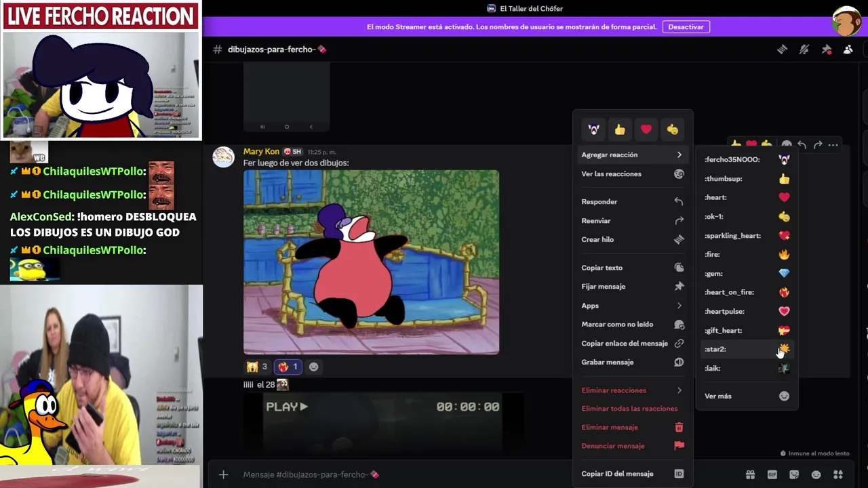
Task: Click thumbs up quick reaction in context menu top row
Action: point(620,129)
